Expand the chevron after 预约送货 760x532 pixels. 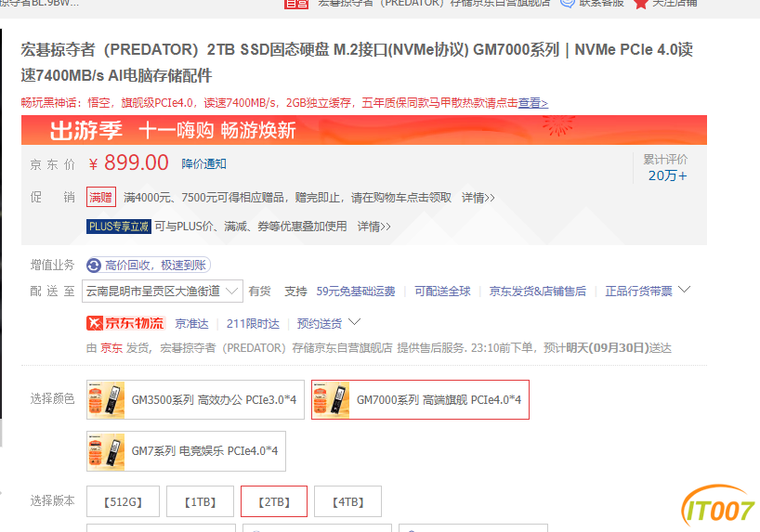[355, 322]
